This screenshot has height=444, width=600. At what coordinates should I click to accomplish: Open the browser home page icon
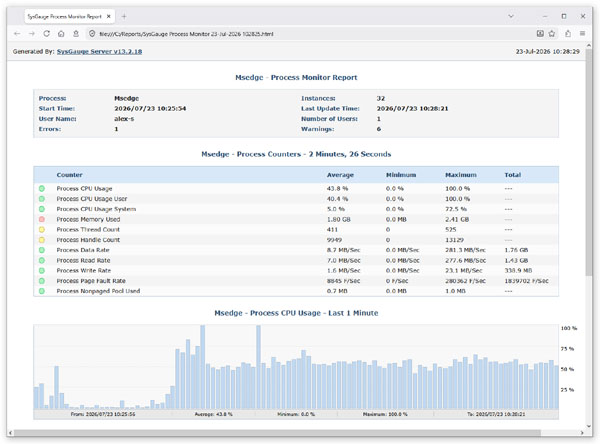point(61,34)
